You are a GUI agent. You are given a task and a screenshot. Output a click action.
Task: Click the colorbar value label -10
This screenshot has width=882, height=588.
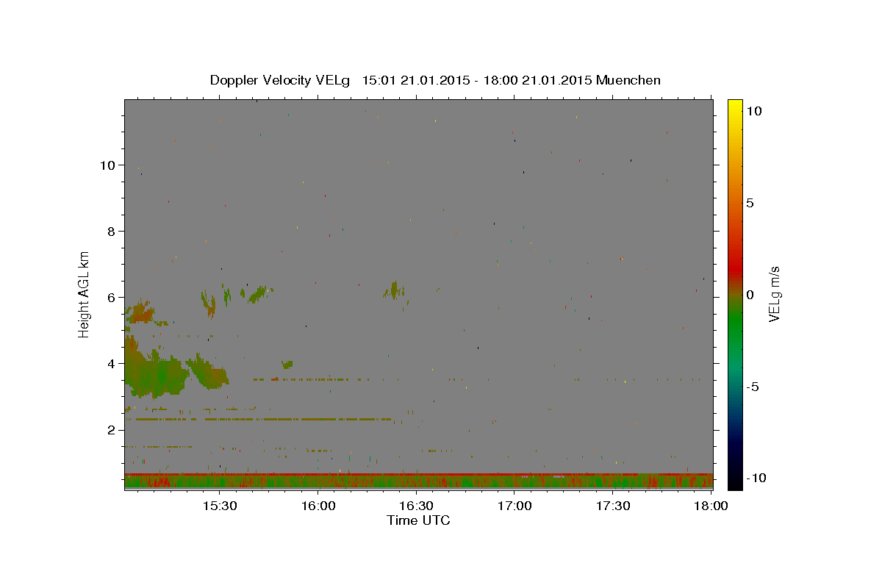point(756,478)
